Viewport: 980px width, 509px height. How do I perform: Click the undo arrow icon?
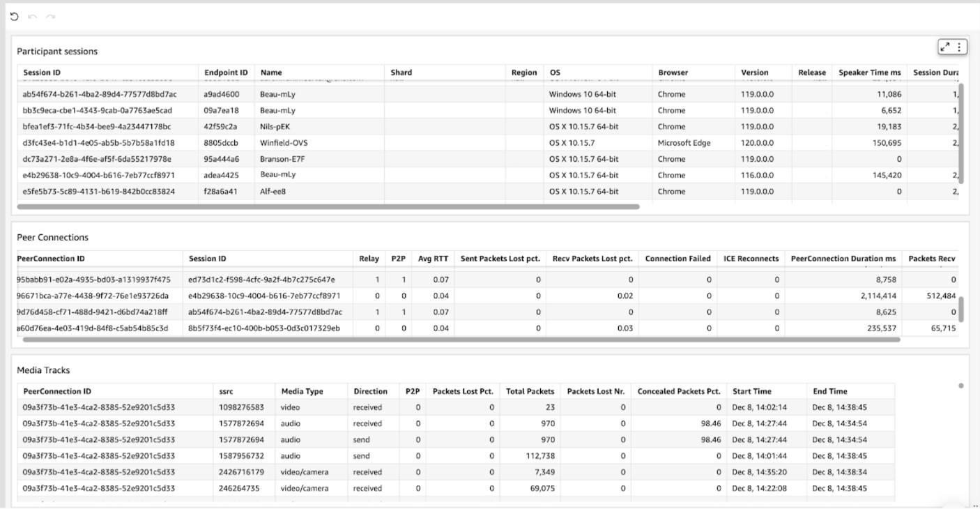(32, 15)
